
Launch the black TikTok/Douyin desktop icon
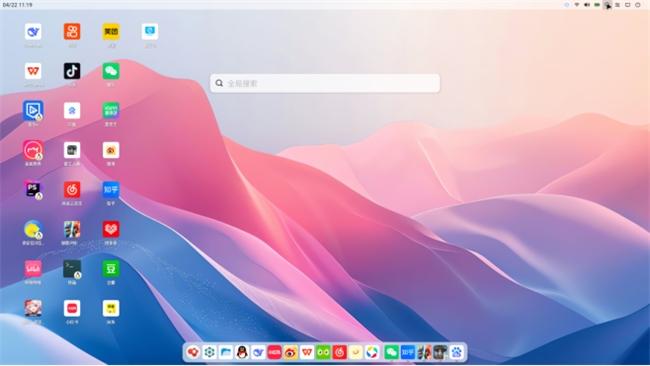pyautogui.click(x=72, y=71)
